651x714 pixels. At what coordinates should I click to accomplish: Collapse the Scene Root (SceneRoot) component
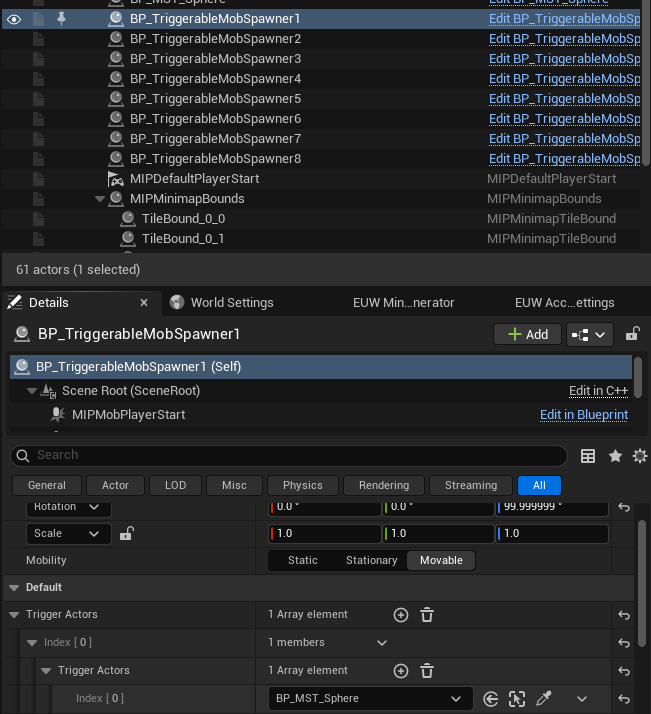(31, 391)
